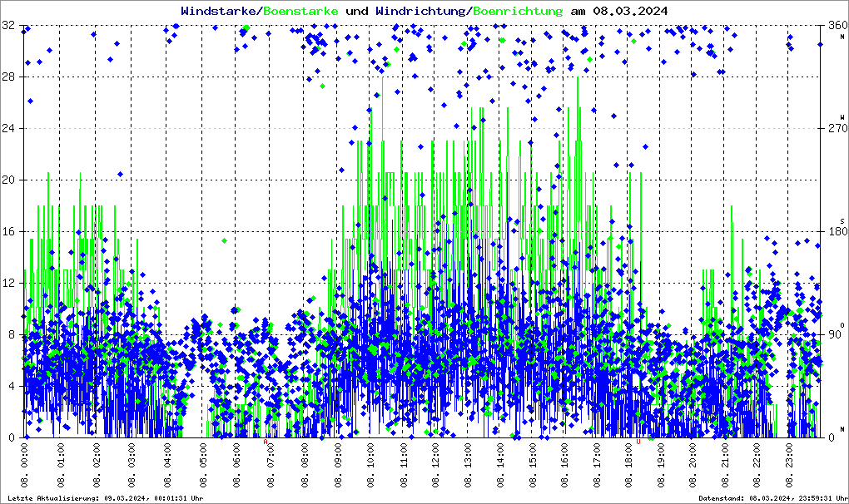849x504 pixels.
Task: Click the left axis value 8
Action: coord(12,334)
